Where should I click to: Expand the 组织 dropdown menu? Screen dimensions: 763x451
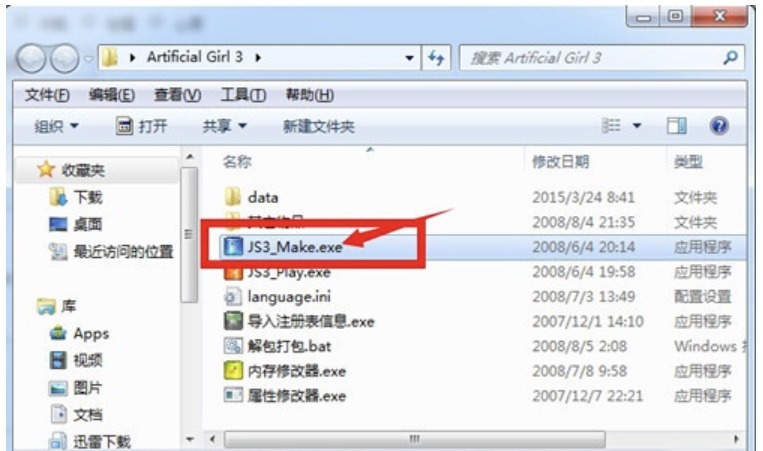(x=56, y=126)
